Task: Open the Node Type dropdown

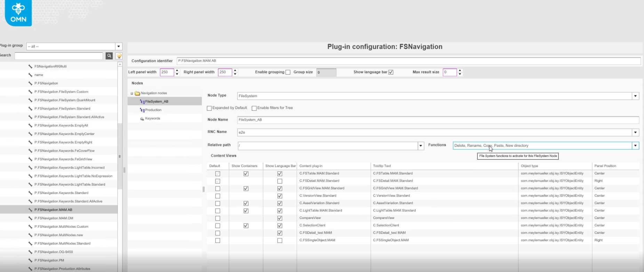Action: (635, 96)
